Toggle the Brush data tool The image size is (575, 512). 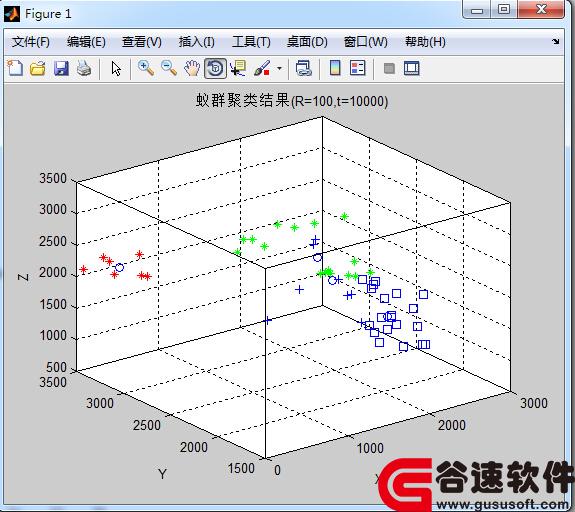[x=261, y=68]
